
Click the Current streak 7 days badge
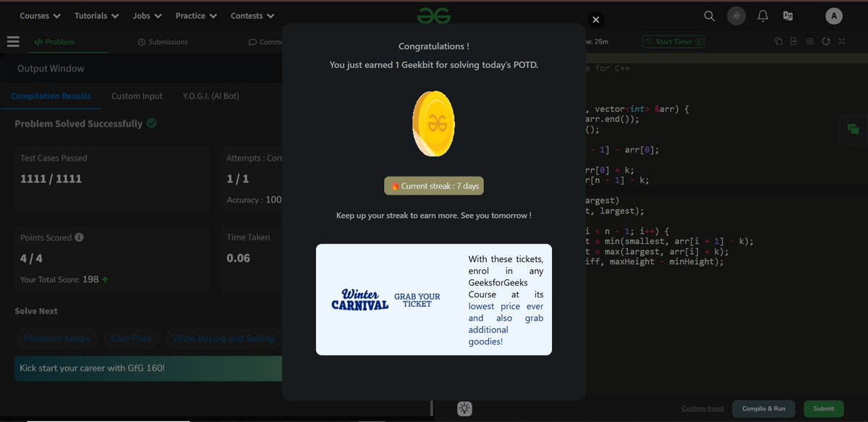pos(433,186)
